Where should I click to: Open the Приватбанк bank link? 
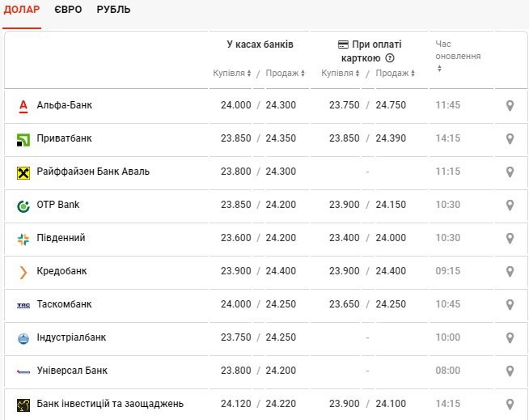click(65, 138)
